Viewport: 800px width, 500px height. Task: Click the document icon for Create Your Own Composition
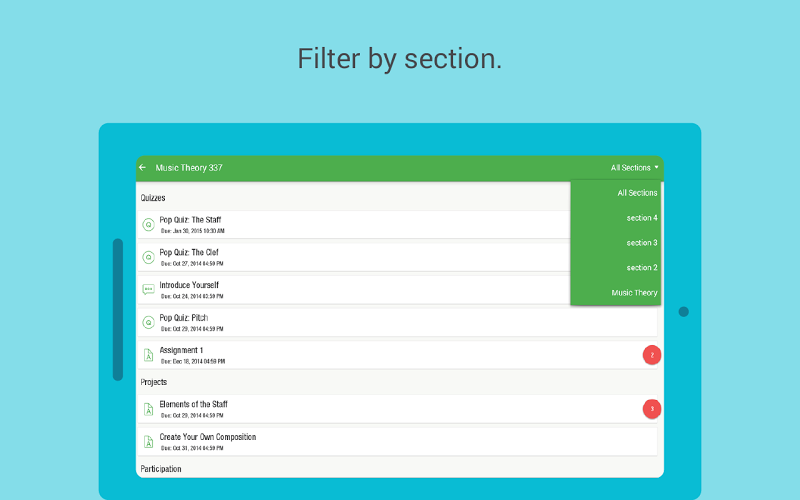coord(148,441)
